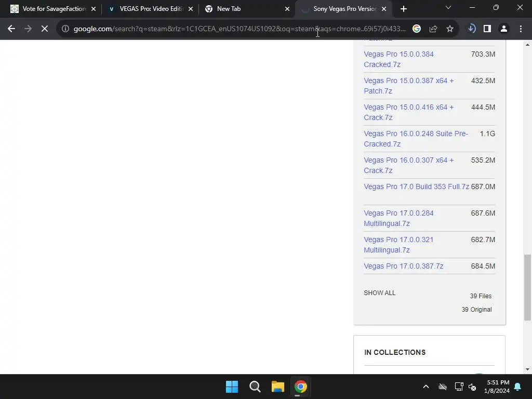The image size is (532, 399).
Task: Click the scrollbar down arrow
Action: pyautogui.click(x=527, y=369)
